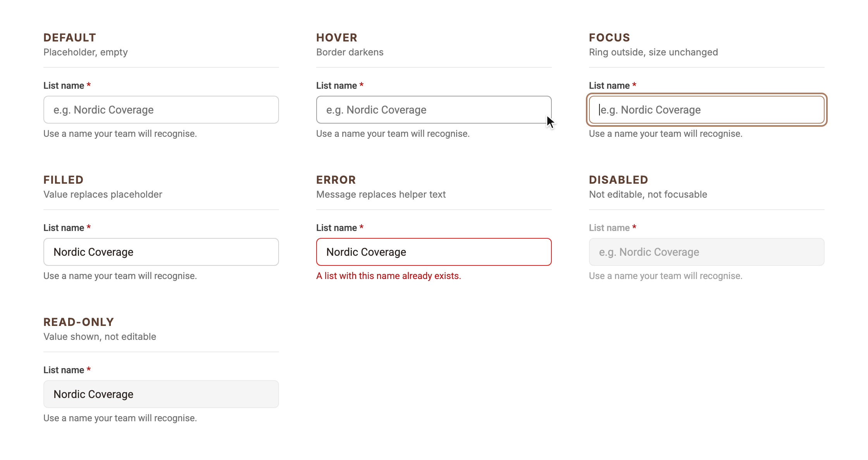The height and width of the screenshot is (460, 868).
Task: Click 'Placeholder, empty' description text
Action: click(86, 52)
